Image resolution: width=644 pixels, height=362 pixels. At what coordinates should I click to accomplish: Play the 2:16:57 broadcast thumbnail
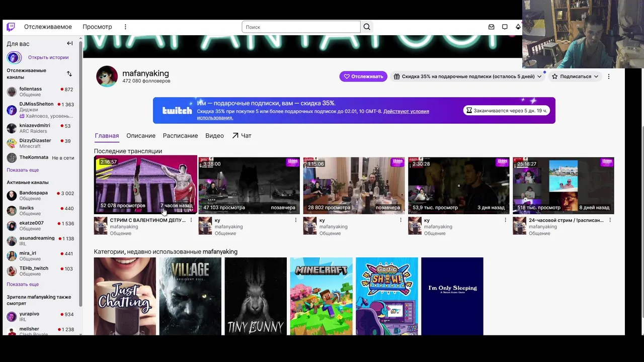(145, 185)
